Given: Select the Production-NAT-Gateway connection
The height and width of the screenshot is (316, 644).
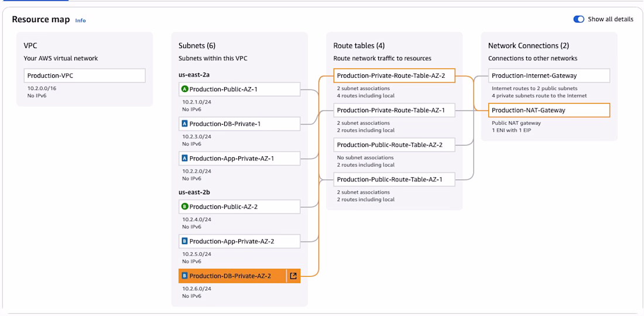Looking at the screenshot, I should (x=549, y=110).
